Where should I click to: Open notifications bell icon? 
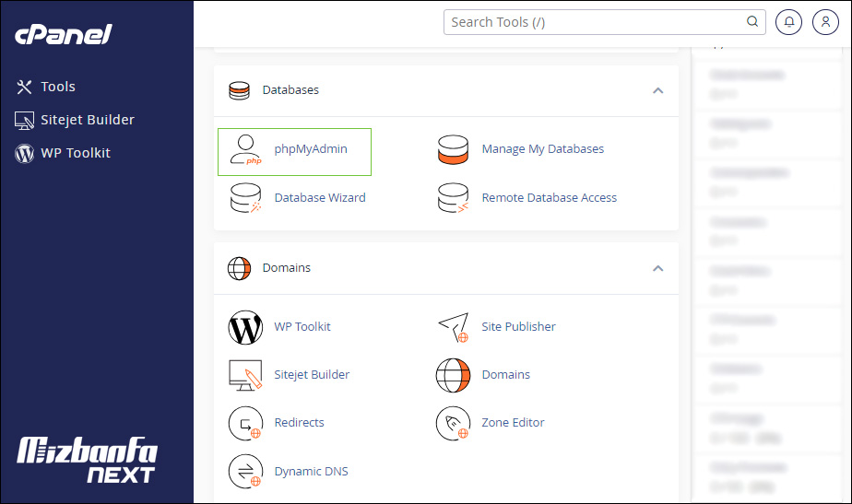pos(789,22)
